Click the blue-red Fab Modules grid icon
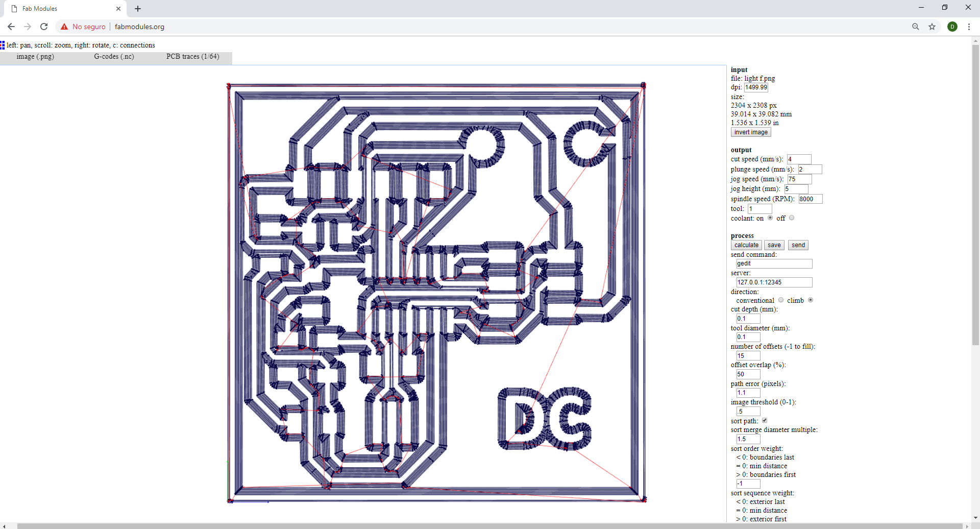 point(3,45)
